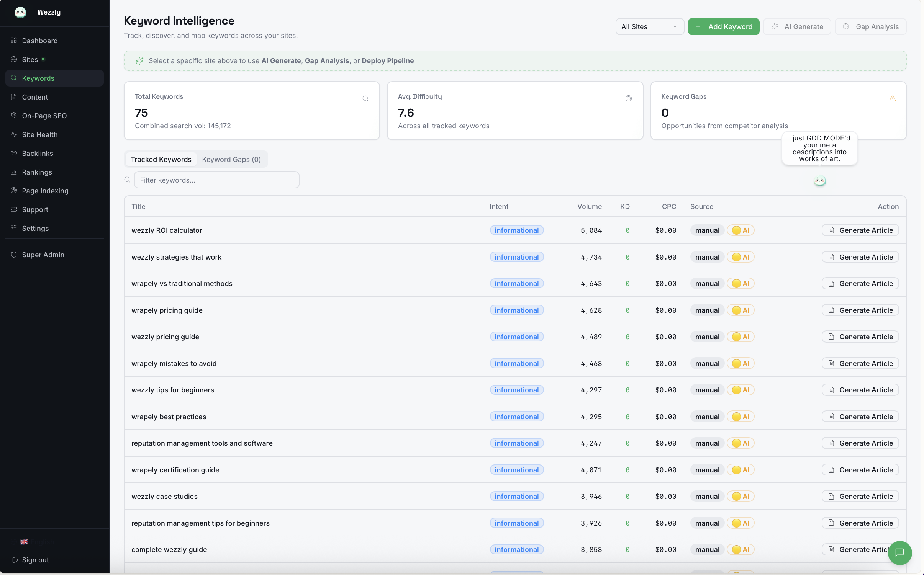Toggle AI source on wrapely pricing guide
The height and width of the screenshot is (575, 924).
pyautogui.click(x=740, y=310)
